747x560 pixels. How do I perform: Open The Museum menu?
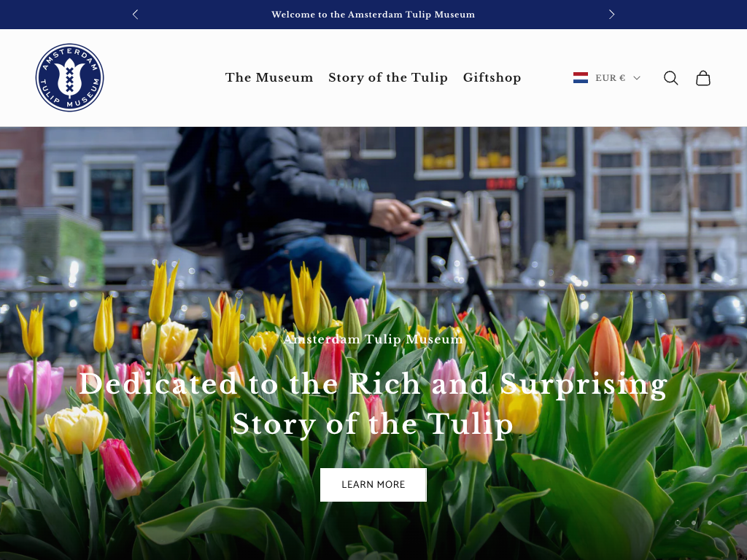click(269, 77)
